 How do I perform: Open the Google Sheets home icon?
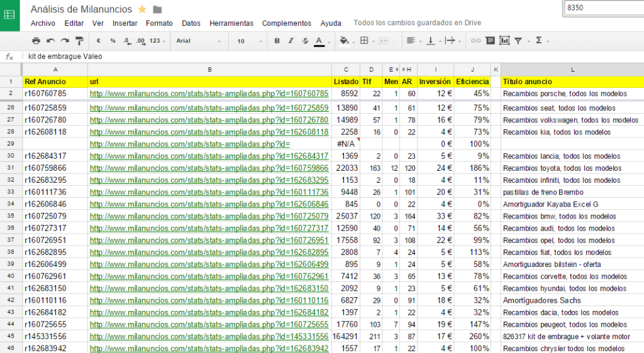(x=9, y=15)
